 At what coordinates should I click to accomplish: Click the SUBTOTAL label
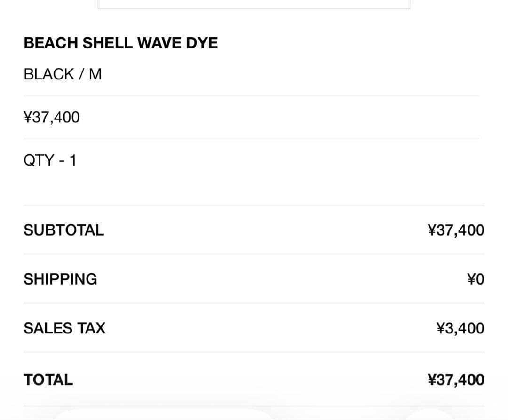tap(63, 230)
